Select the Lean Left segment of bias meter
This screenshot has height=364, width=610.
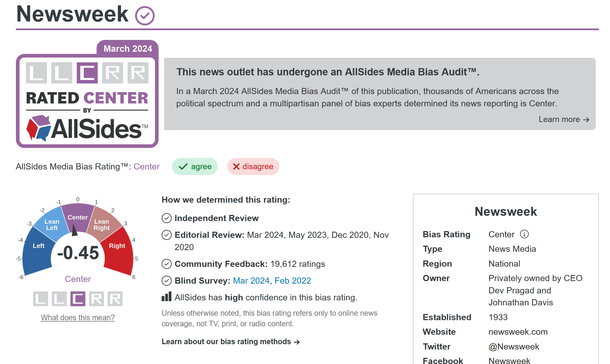52,224
